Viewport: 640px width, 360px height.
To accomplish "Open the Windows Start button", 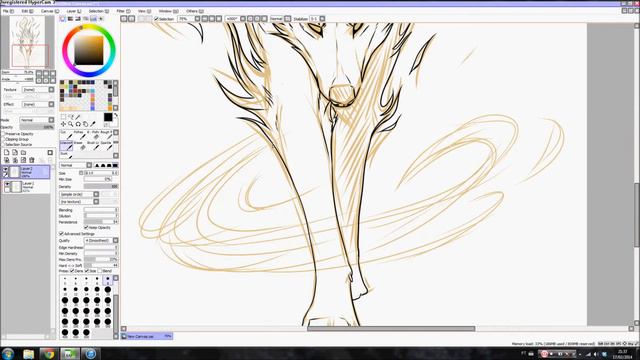I will [8, 353].
